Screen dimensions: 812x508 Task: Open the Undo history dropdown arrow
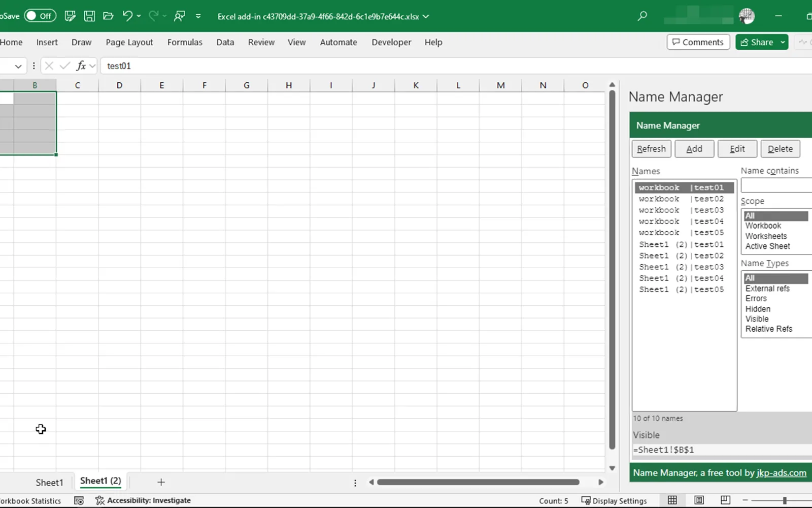pyautogui.click(x=139, y=16)
